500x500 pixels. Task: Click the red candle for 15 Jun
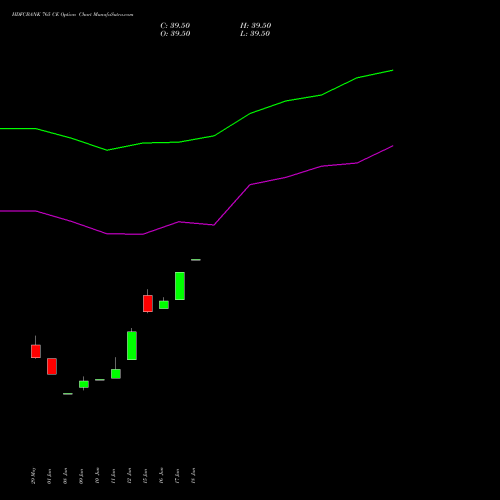coord(148,303)
